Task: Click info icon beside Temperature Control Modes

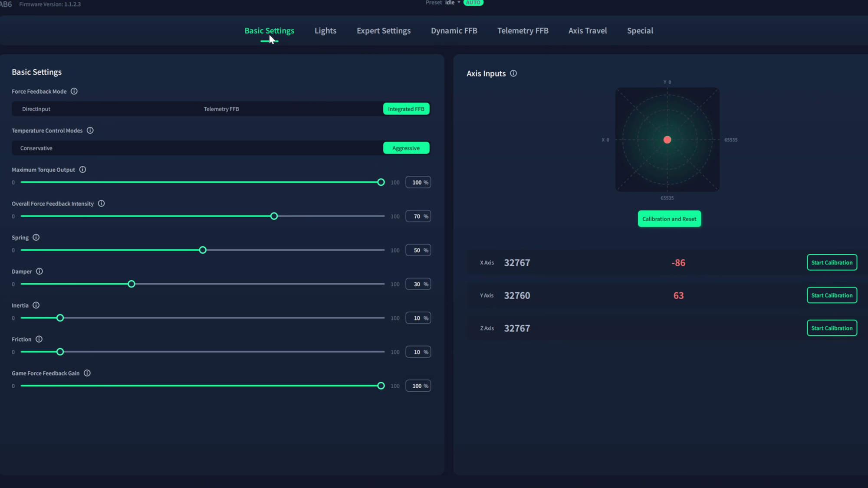Action: [90, 131]
